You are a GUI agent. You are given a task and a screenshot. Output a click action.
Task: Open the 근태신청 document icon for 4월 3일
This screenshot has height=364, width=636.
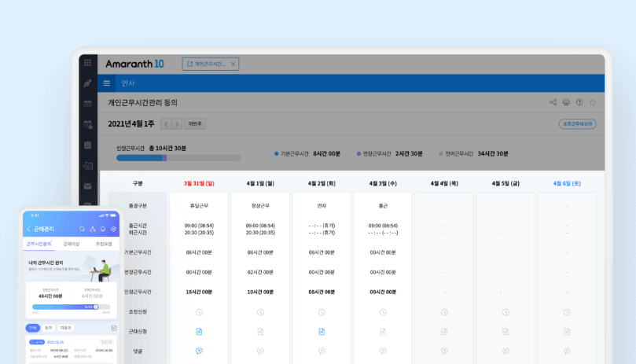click(383, 332)
